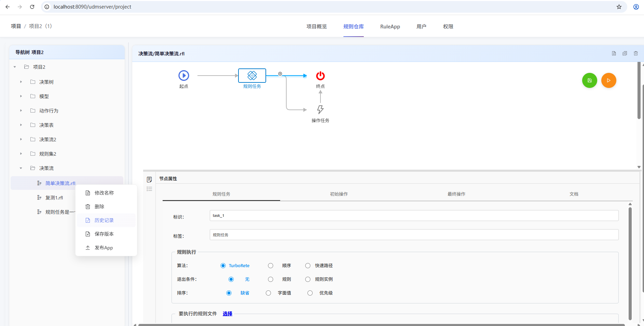This screenshot has width=644, height=326.
Task: Choose 历史记录 from the context menu
Action: (104, 220)
